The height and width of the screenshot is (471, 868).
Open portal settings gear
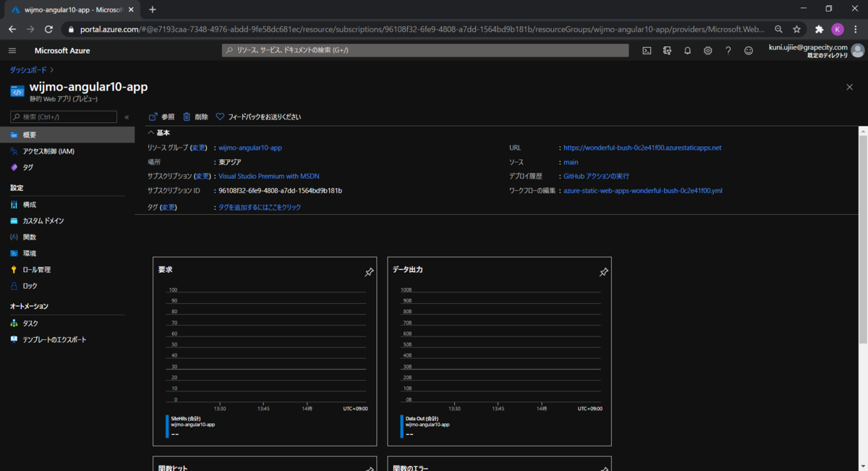point(707,51)
